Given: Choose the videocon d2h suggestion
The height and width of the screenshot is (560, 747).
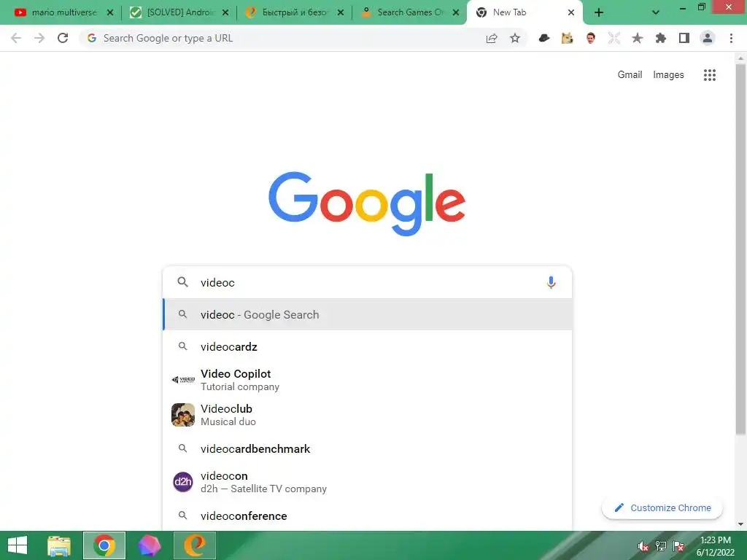Looking at the screenshot, I should [368, 482].
